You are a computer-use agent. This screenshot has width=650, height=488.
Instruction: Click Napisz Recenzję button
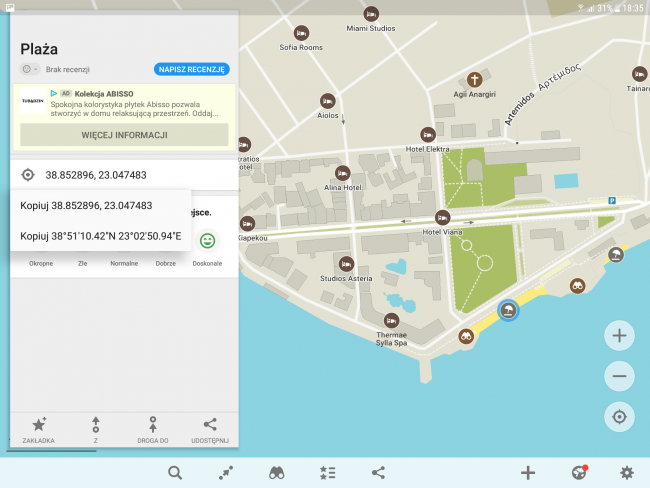(x=192, y=70)
